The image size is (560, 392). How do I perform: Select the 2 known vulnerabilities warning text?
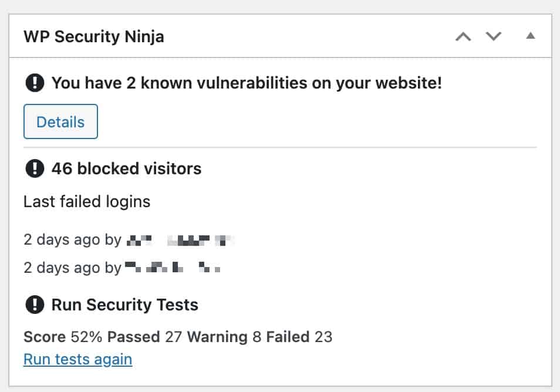tap(247, 83)
